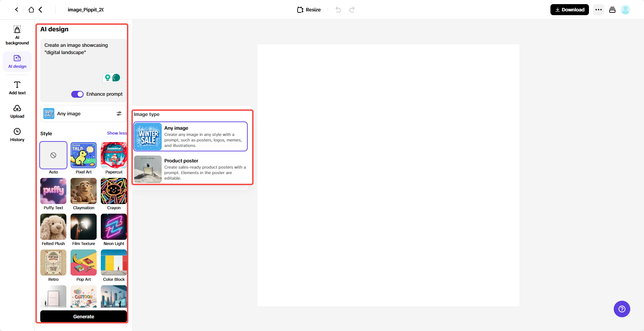
Task: Click the back chevron beside Home
Action: (40, 9)
